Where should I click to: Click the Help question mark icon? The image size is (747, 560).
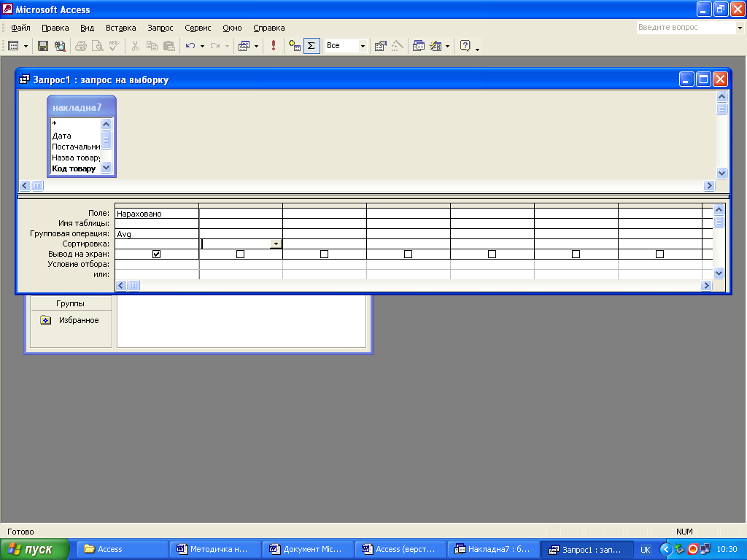(465, 46)
